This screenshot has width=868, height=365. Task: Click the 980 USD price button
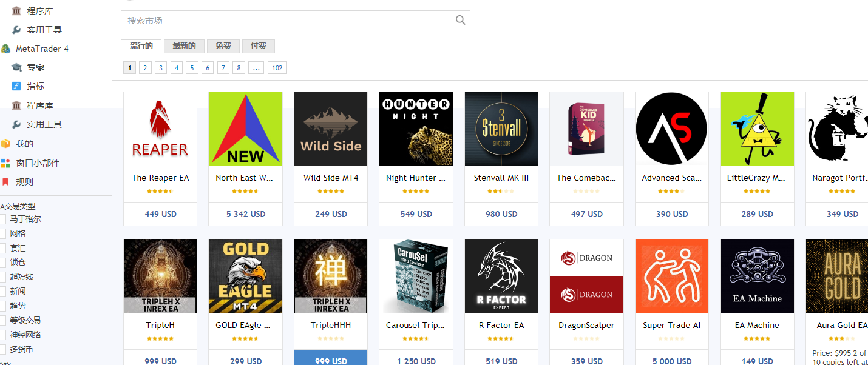(x=501, y=214)
